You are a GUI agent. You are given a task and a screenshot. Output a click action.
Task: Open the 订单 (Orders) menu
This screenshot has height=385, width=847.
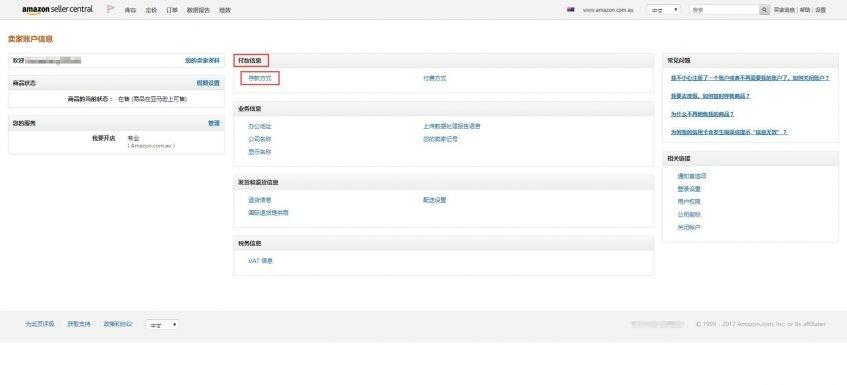click(172, 10)
